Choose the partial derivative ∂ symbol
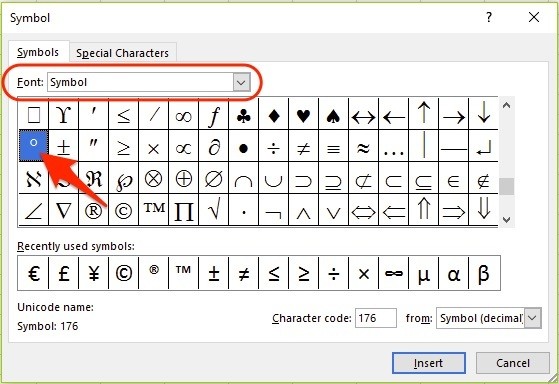Viewport: 559px width, 384px height. (x=214, y=145)
